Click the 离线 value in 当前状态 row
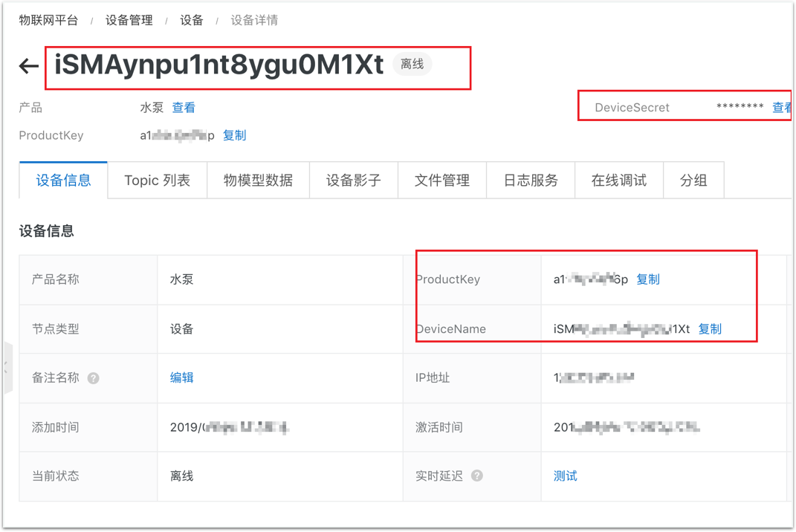796x532 pixels. click(182, 476)
